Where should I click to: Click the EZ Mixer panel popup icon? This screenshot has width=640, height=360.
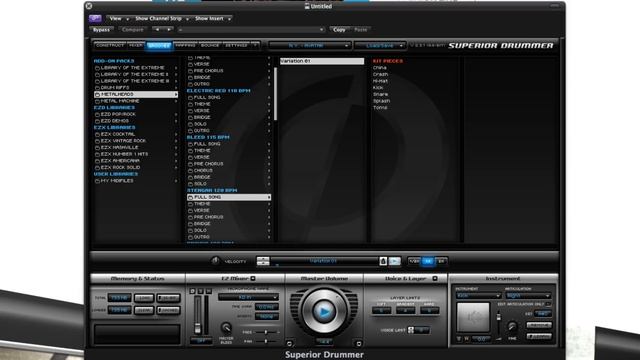253,278
